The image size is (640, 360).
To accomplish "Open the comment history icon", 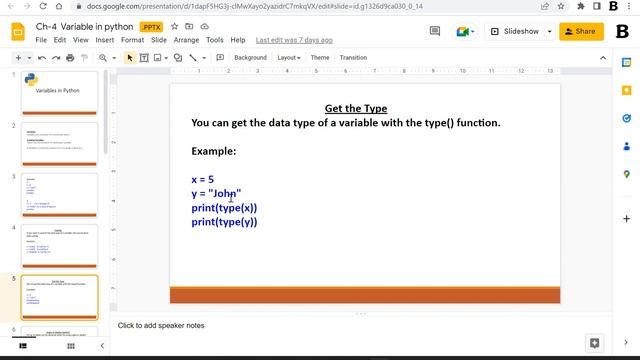I will coord(435,31).
